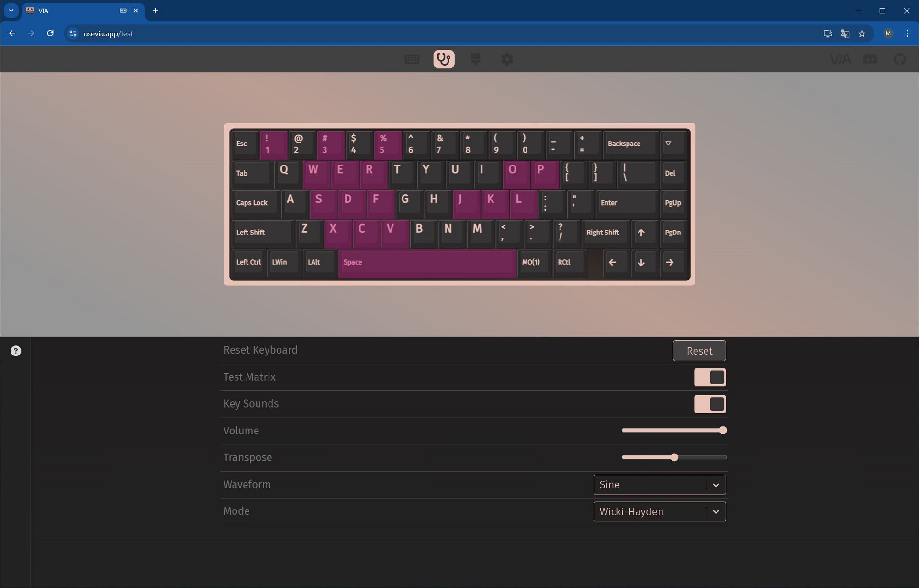
Task: Disable the Key Sounds switch
Action: pos(710,404)
